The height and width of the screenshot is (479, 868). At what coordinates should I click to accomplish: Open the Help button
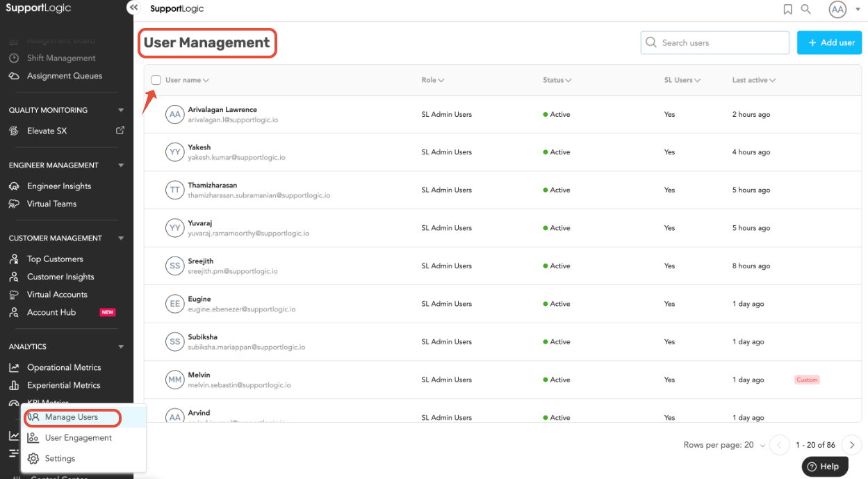825,466
